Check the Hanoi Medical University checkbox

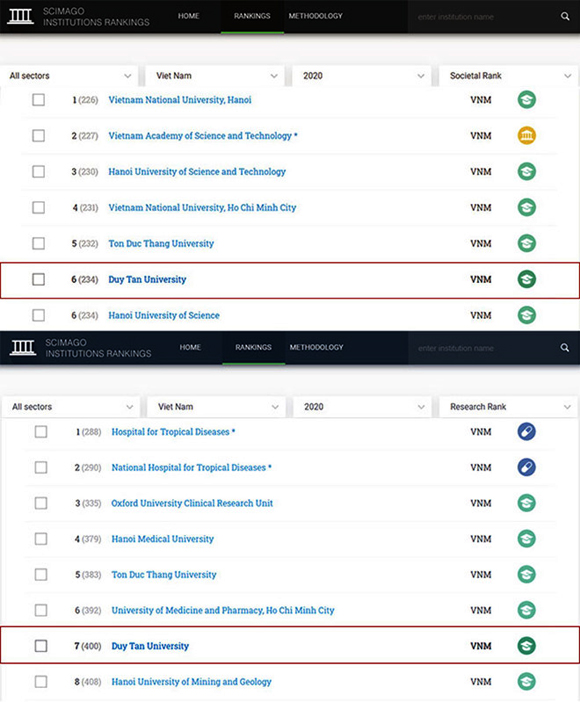tap(41, 539)
